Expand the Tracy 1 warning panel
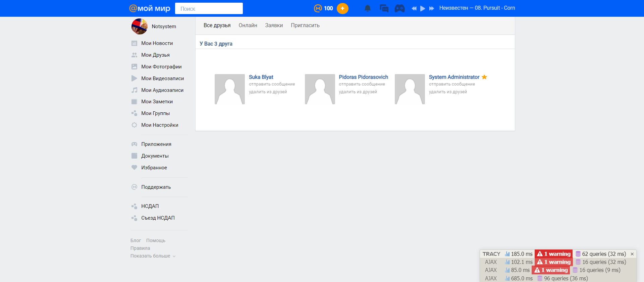Image resolution: width=644 pixels, height=282 pixels. point(553,254)
